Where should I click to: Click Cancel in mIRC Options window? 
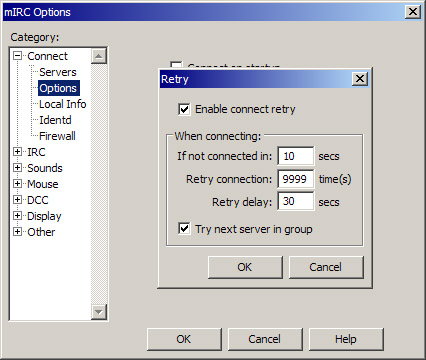tap(265, 339)
